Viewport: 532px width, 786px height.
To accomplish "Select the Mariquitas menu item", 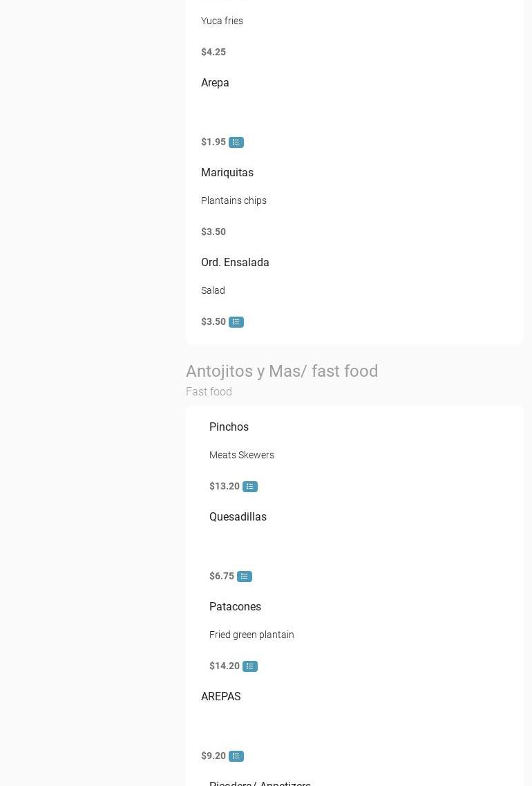I will click(x=227, y=173).
